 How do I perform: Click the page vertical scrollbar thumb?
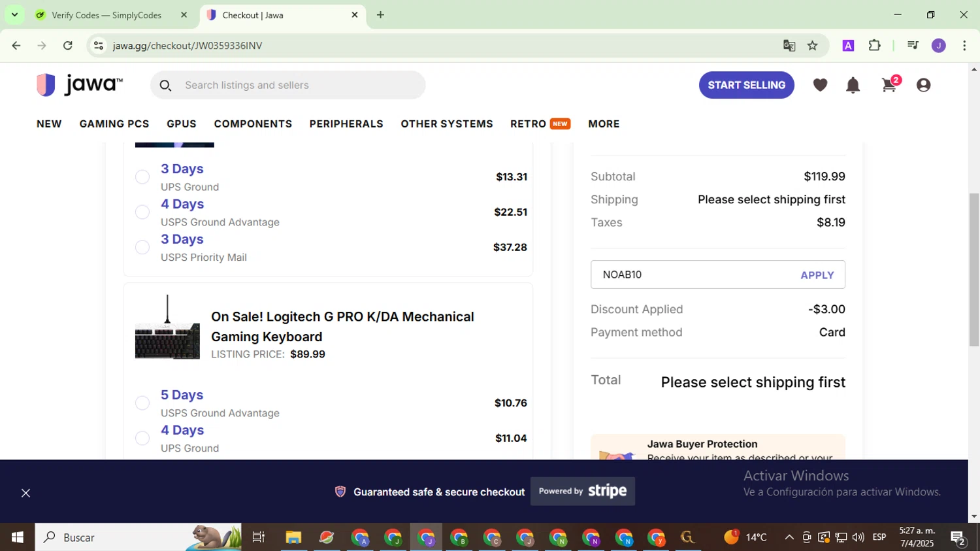click(x=974, y=269)
